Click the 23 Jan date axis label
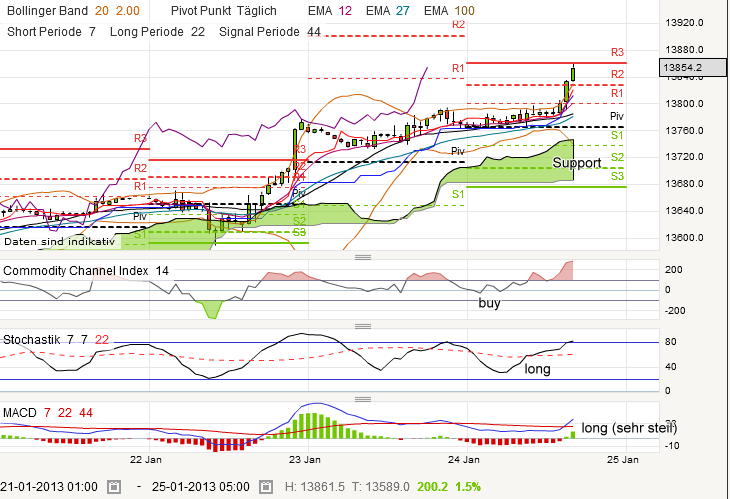This screenshot has width=730, height=499. [x=304, y=460]
